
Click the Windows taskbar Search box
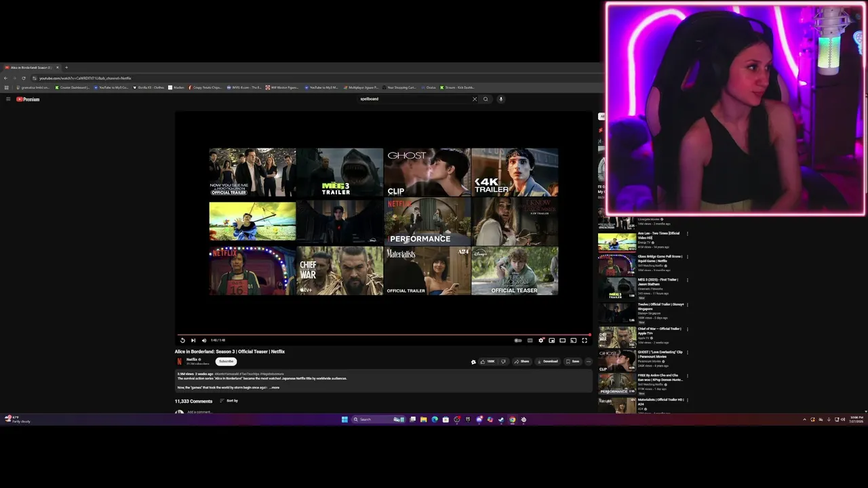coord(378,420)
